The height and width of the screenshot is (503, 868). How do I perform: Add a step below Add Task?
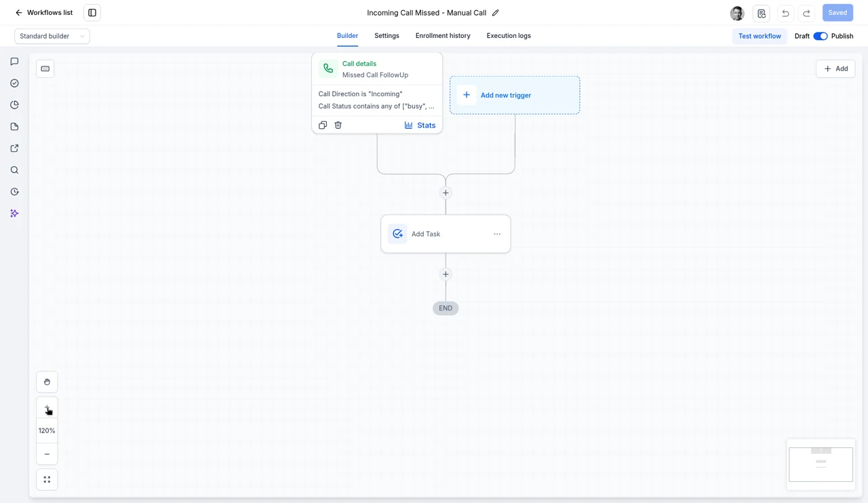(x=446, y=275)
